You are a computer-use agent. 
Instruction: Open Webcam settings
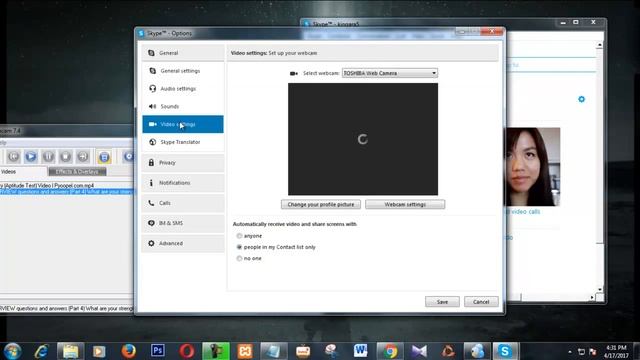click(405, 204)
